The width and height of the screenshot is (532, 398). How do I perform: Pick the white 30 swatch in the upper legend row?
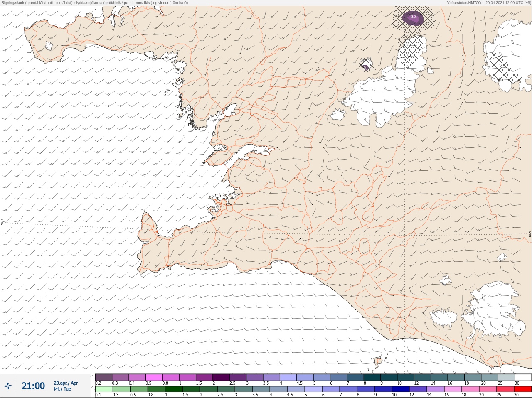[x=523, y=377]
